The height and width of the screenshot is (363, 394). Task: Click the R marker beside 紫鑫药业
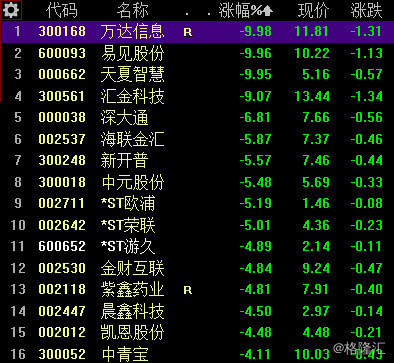point(188,290)
